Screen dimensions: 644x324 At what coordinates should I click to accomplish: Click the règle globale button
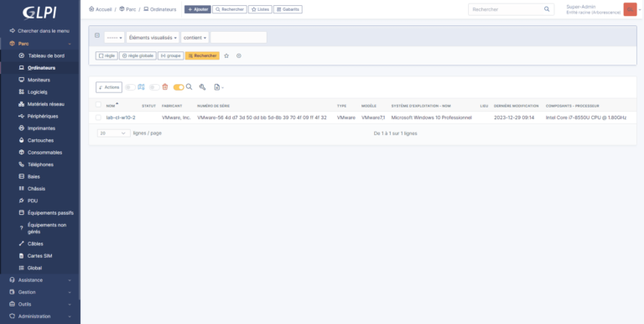(138, 55)
